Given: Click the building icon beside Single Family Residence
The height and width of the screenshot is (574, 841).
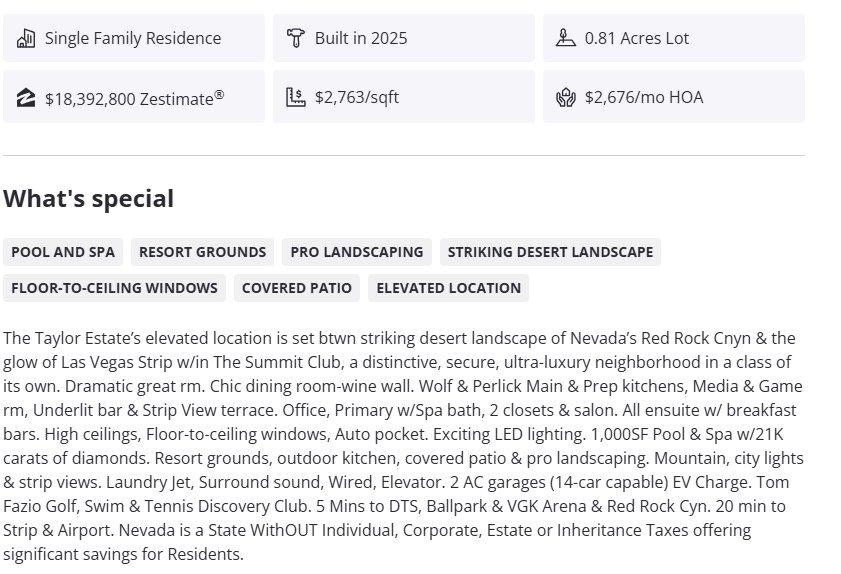Looking at the screenshot, I should [26, 39].
